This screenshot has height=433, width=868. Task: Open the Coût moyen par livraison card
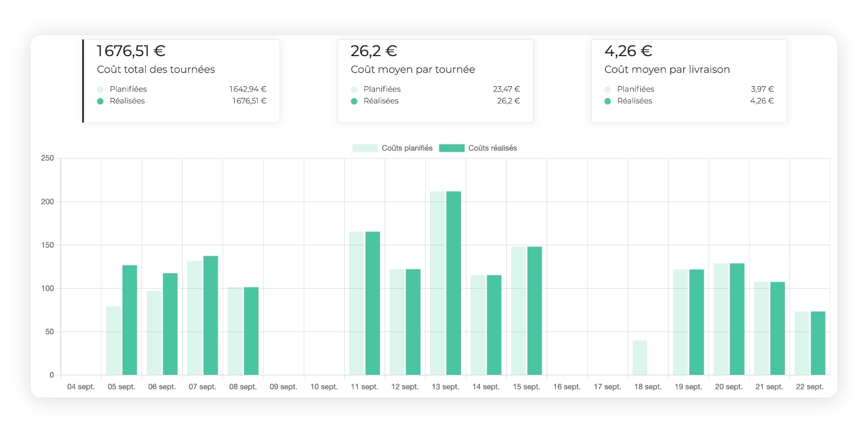[x=689, y=81]
